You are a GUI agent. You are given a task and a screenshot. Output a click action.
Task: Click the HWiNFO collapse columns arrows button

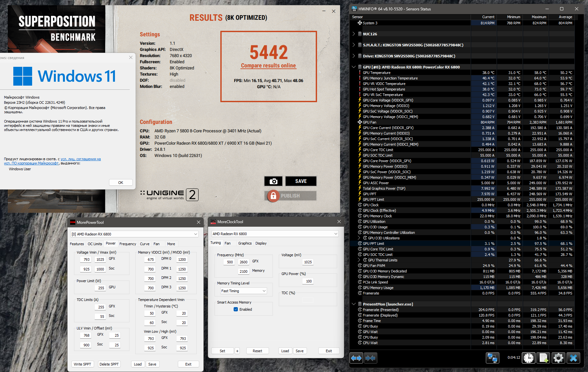click(x=371, y=358)
